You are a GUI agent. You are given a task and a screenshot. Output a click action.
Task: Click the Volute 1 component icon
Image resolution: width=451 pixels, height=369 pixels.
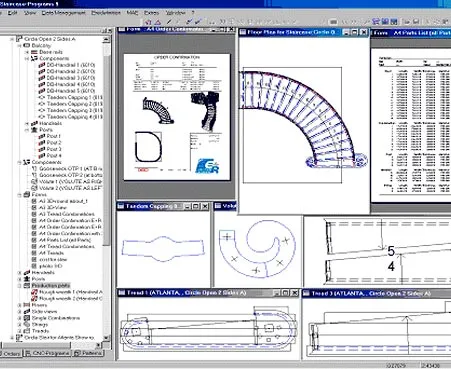point(34,182)
